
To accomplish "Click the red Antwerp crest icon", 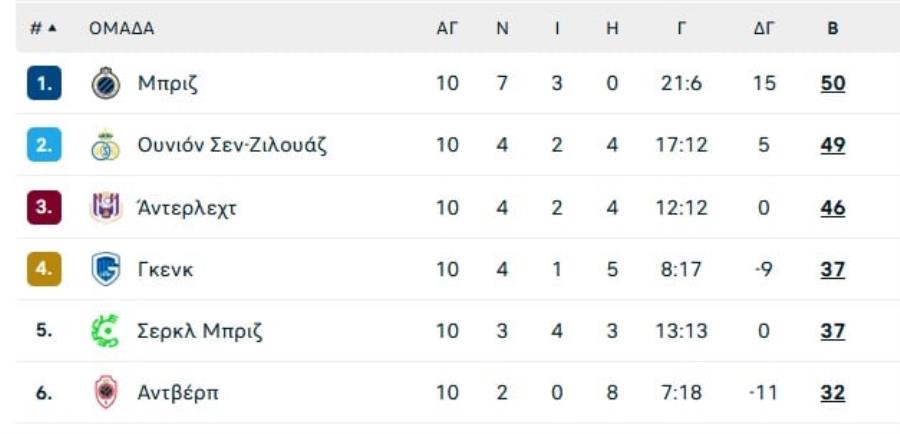I will pyautogui.click(x=106, y=393).
